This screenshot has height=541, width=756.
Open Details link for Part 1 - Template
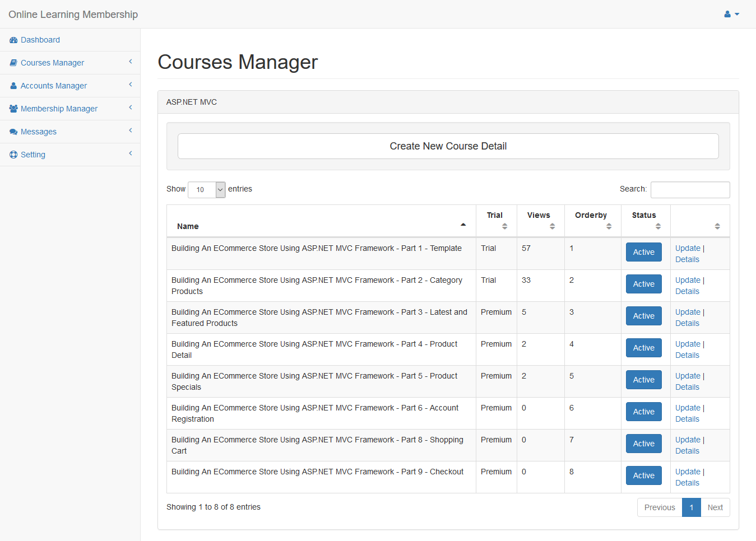(687, 259)
